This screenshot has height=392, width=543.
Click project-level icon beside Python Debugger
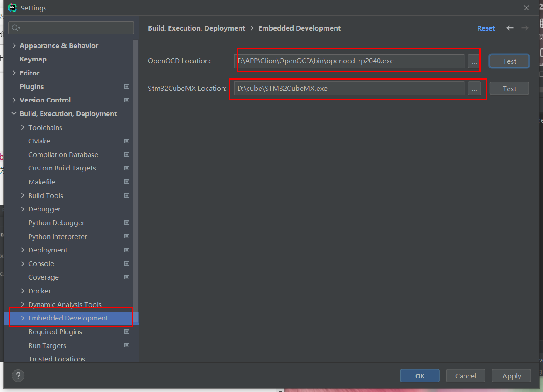pyautogui.click(x=126, y=222)
